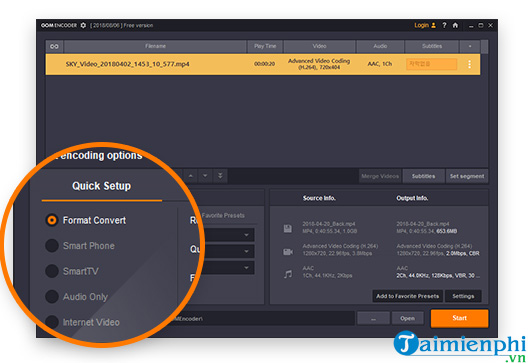Click Add to Favorite Presets
Image resolution: width=528 pixels, height=363 pixels.
(407, 296)
